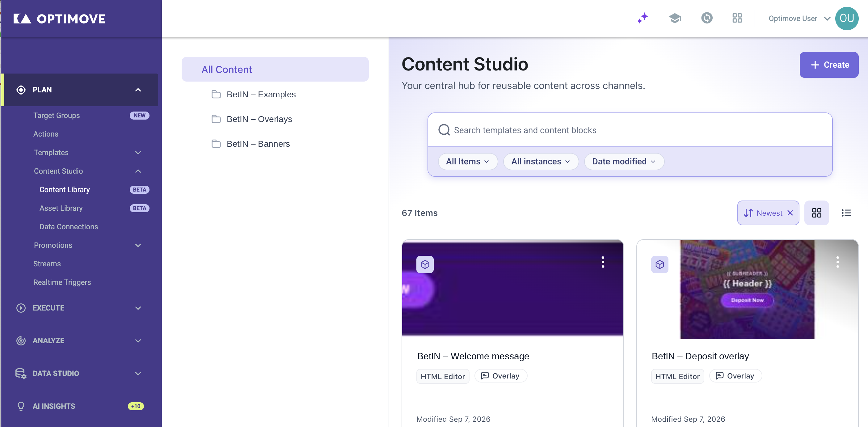Click the Create button
The height and width of the screenshot is (427, 868).
pyautogui.click(x=828, y=65)
